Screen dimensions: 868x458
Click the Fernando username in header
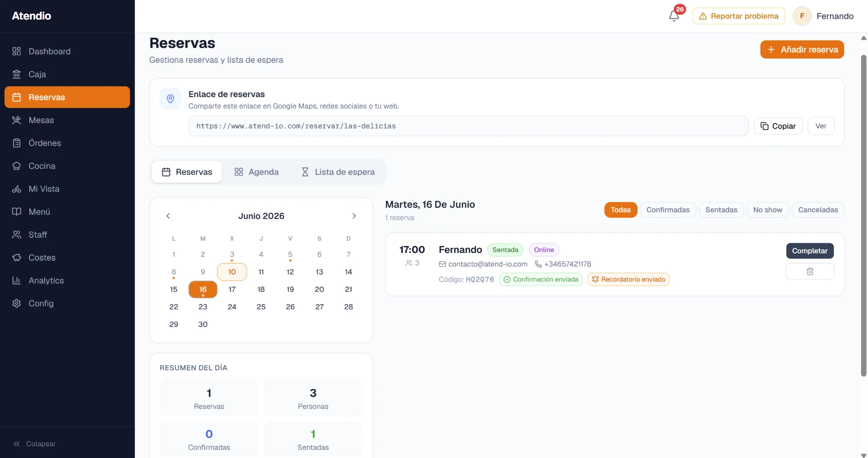click(835, 16)
